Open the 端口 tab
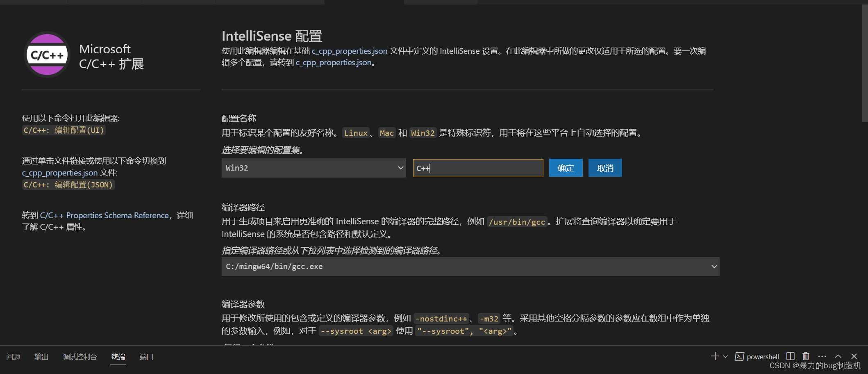This screenshot has height=374, width=868. 146,357
